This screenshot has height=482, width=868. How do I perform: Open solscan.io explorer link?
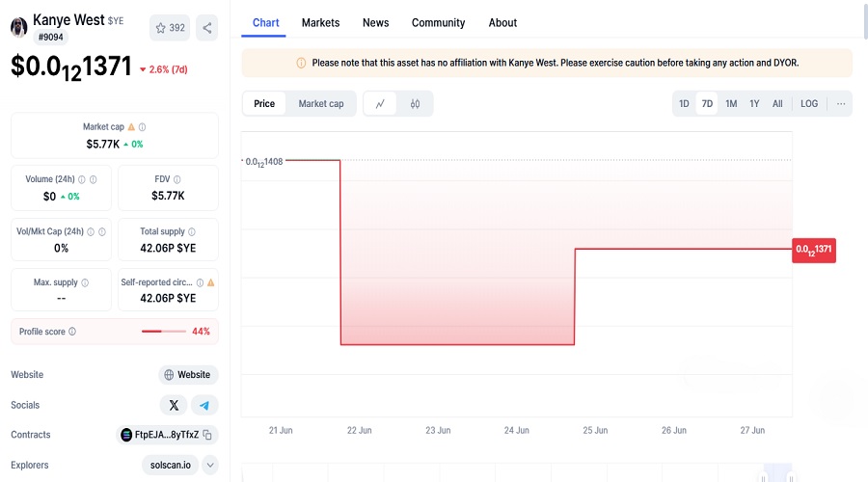point(169,466)
